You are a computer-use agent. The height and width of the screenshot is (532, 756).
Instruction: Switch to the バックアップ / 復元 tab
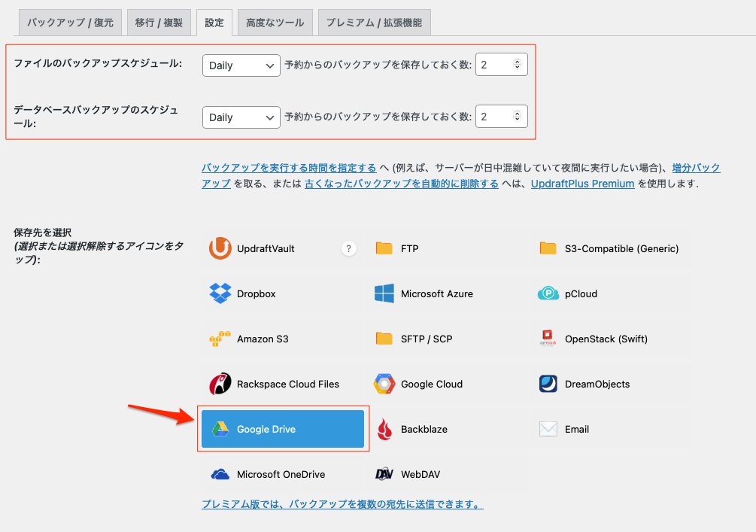point(70,23)
